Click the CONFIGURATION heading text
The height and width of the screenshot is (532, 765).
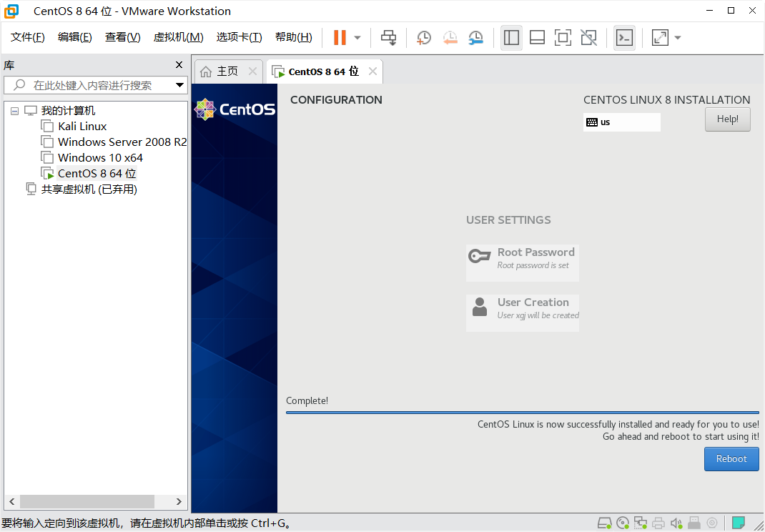(x=336, y=100)
